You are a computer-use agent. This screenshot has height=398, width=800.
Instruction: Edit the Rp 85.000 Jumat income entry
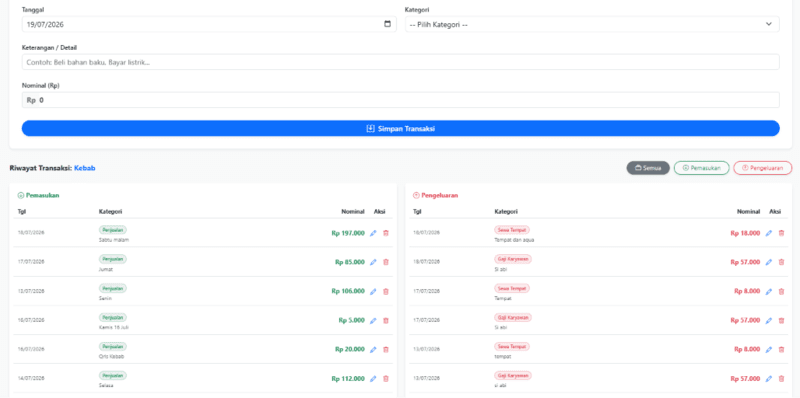373,262
